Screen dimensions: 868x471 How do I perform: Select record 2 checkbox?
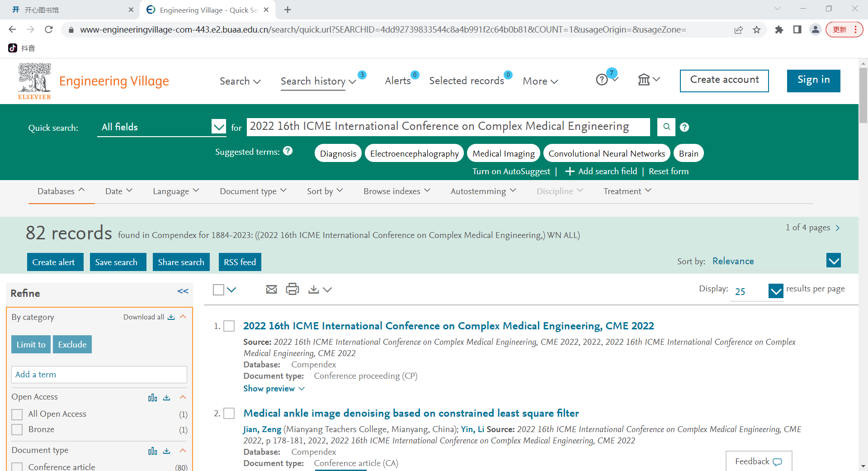pyautogui.click(x=229, y=413)
